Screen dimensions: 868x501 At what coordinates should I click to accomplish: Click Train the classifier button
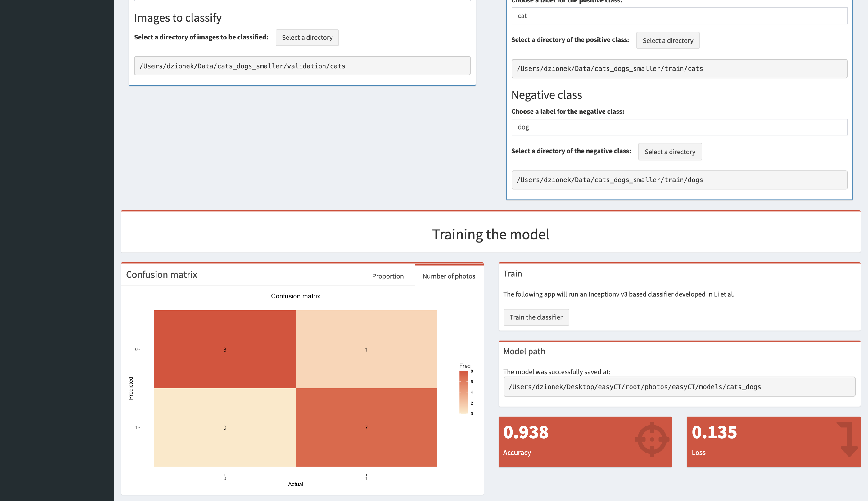click(x=536, y=317)
